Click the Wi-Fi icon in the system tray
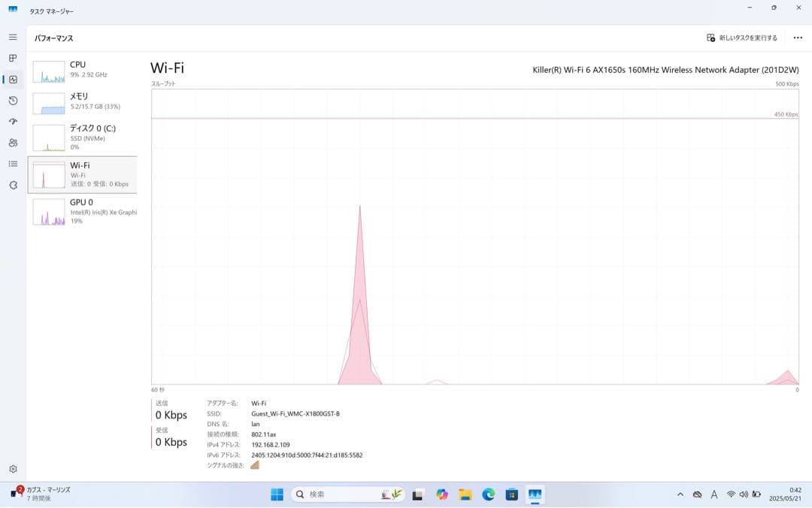Viewport: 812px width, 508px height. tap(731, 494)
